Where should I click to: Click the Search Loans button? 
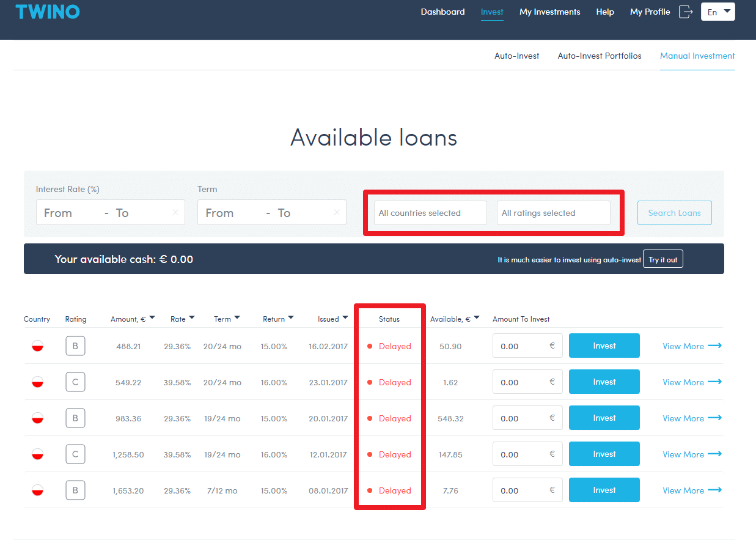(x=675, y=213)
